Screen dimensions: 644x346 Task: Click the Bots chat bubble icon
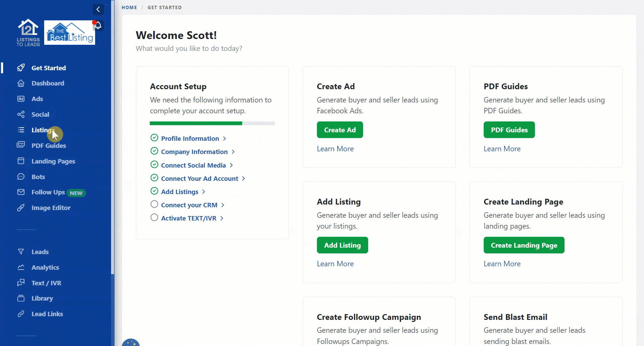point(21,177)
